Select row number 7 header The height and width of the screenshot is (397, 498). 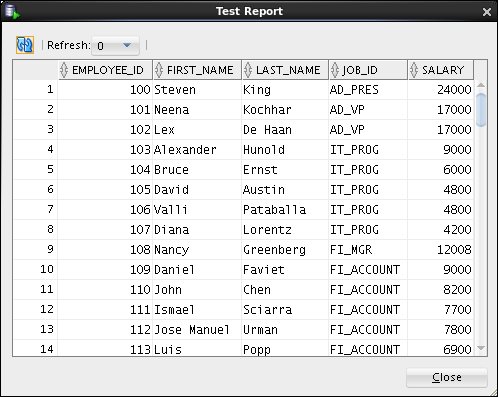pyautogui.click(x=35, y=210)
